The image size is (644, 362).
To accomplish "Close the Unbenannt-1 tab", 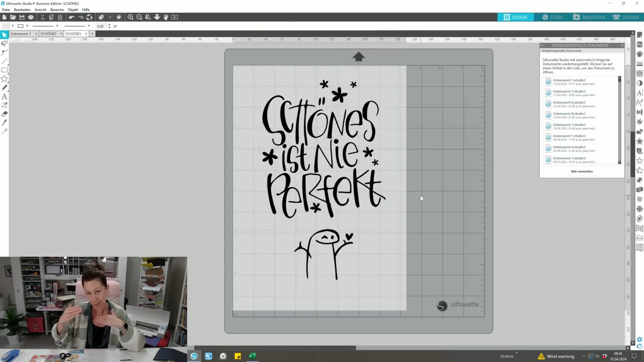I will 36,34.
